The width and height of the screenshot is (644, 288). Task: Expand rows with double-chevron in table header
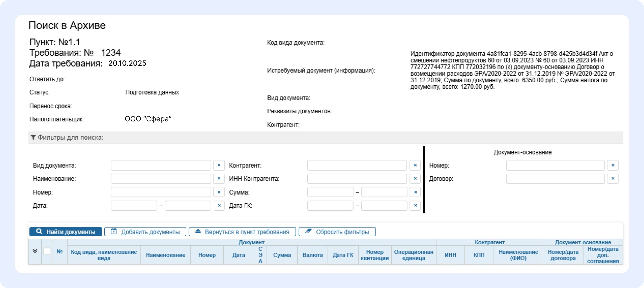click(35, 251)
